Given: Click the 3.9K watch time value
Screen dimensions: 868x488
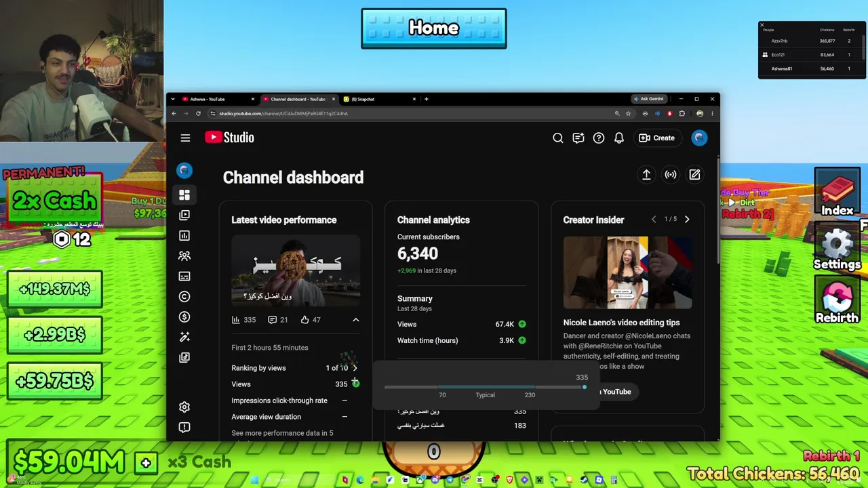Looking at the screenshot, I should click(x=507, y=340).
